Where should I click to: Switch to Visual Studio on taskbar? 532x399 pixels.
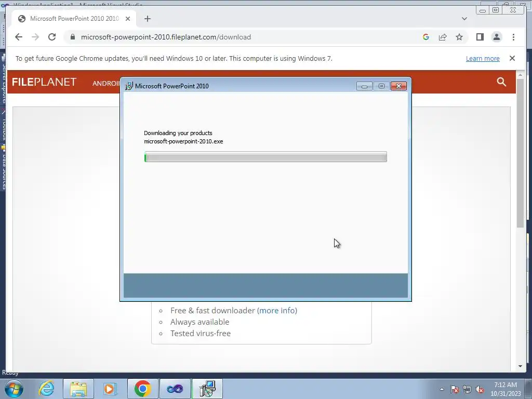click(175, 389)
